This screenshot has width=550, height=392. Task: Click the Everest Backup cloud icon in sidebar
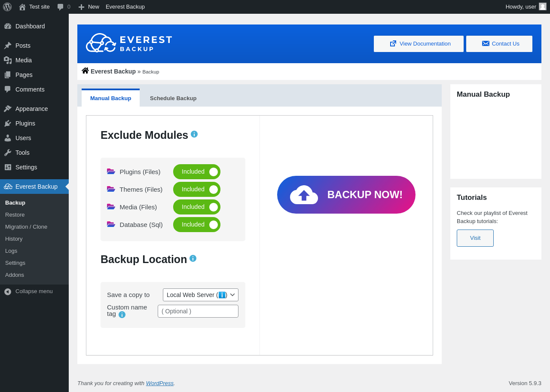coord(8,187)
